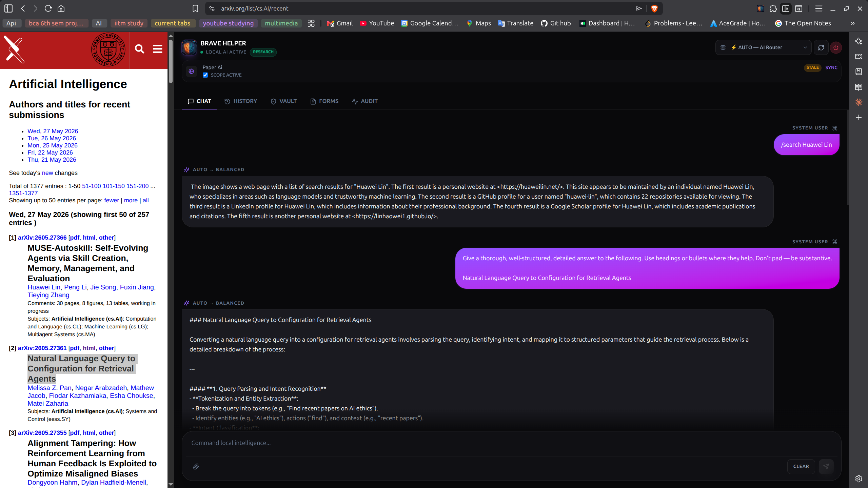868x488 pixels.
Task: Open the Brave Shields lion icon
Action: click(654, 8)
